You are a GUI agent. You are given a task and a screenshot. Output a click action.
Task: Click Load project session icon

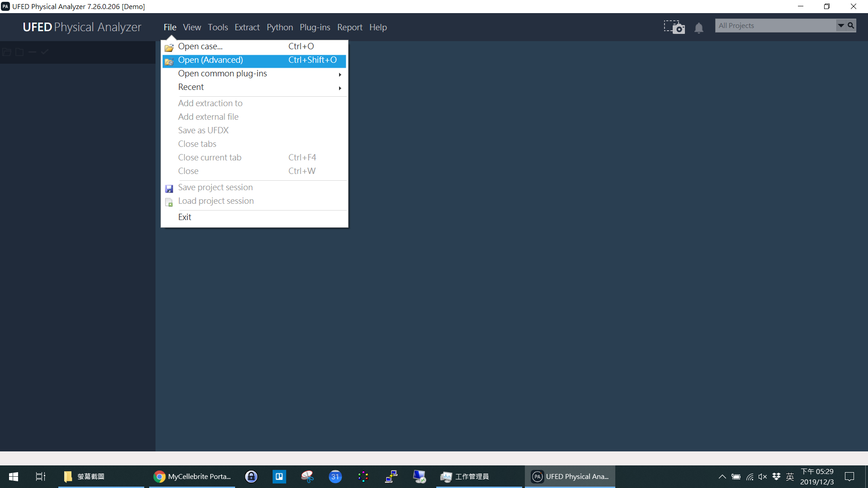point(169,202)
